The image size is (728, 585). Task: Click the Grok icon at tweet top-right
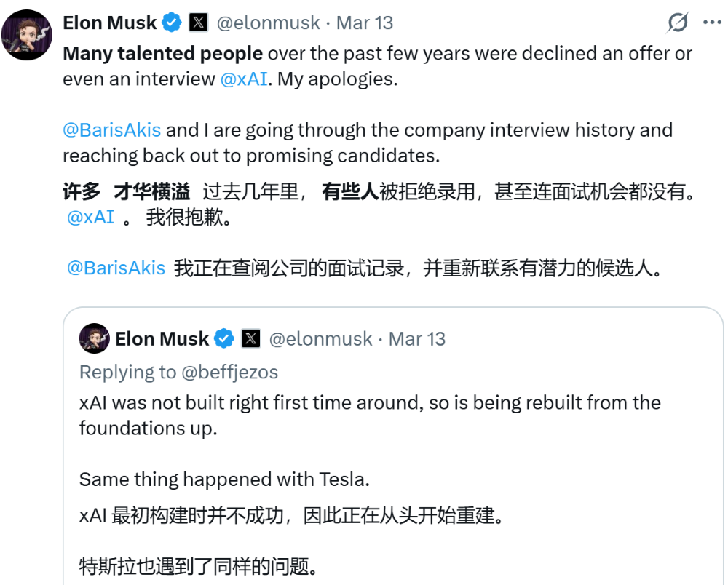point(678,23)
